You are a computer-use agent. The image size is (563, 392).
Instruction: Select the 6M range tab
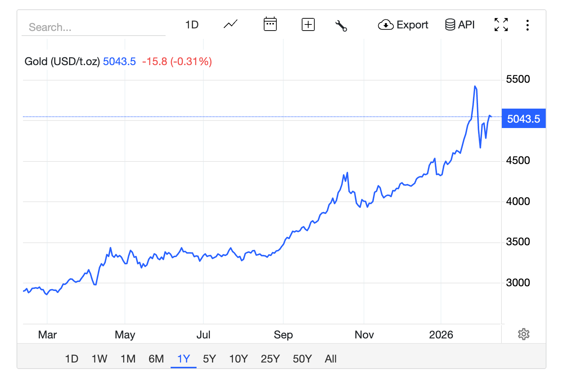pos(156,359)
